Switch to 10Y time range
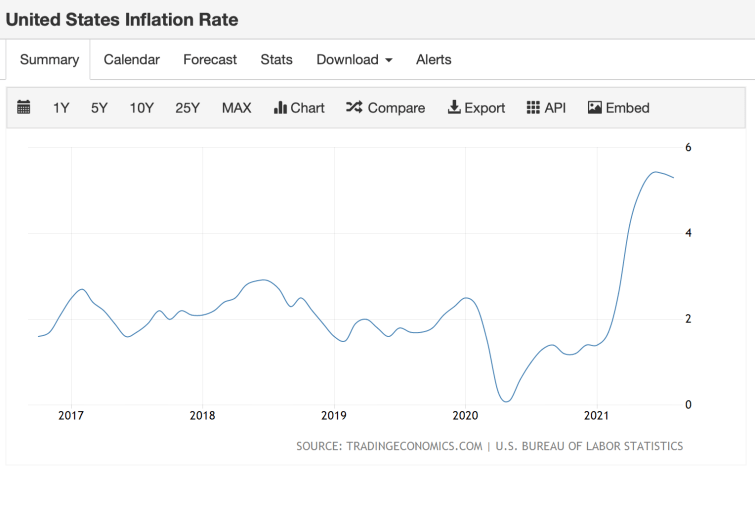 [x=141, y=108]
